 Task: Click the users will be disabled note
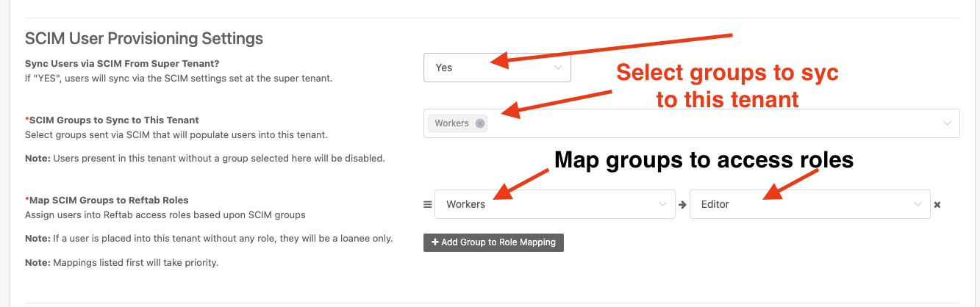click(205, 158)
